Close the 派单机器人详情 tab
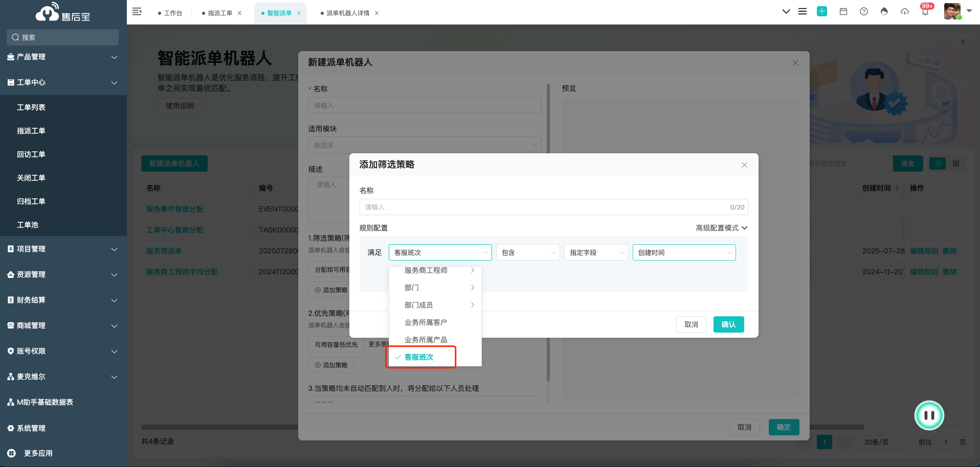The width and height of the screenshot is (980, 467). click(x=376, y=13)
